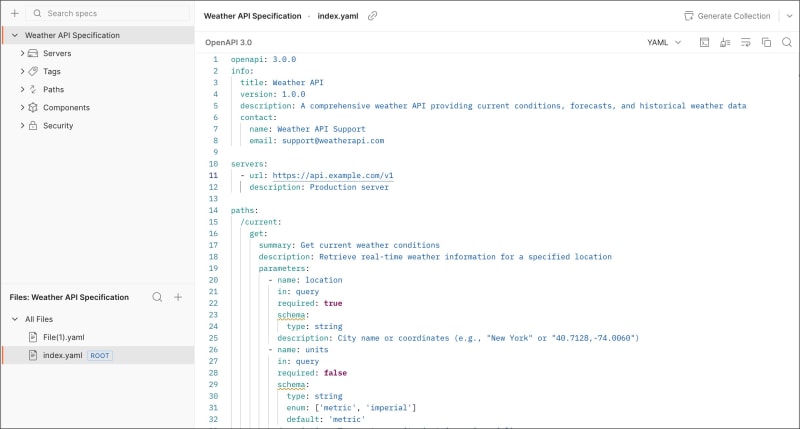Open the https://api.example.com/v1 link
Viewport: 800px width, 429px height.
(333, 175)
